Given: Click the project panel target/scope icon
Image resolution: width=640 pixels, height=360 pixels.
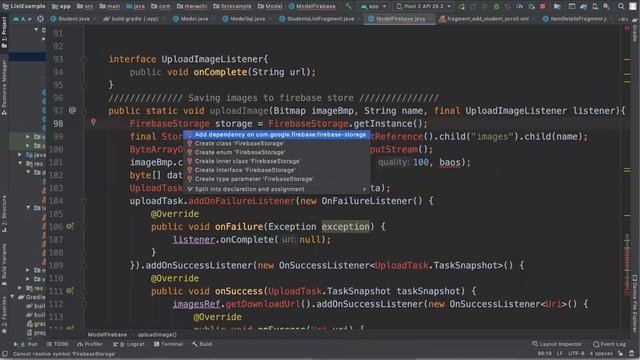Looking at the screenshot, I should (x=40, y=19).
